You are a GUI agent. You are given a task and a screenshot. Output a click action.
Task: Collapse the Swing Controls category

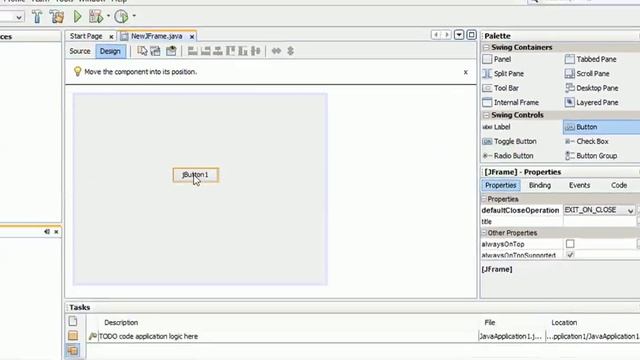[486, 116]
